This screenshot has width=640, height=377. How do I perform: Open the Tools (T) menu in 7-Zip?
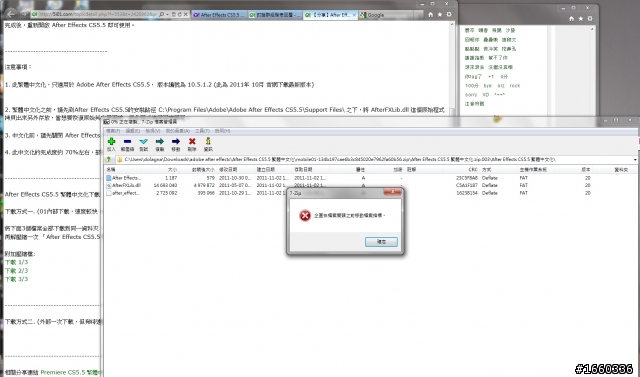coord(202,131)
